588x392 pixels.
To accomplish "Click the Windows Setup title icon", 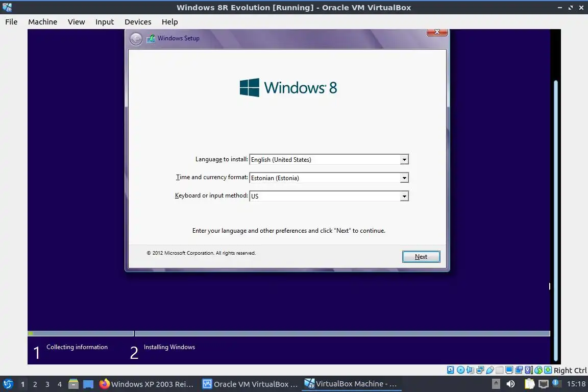I will (151, 38).
